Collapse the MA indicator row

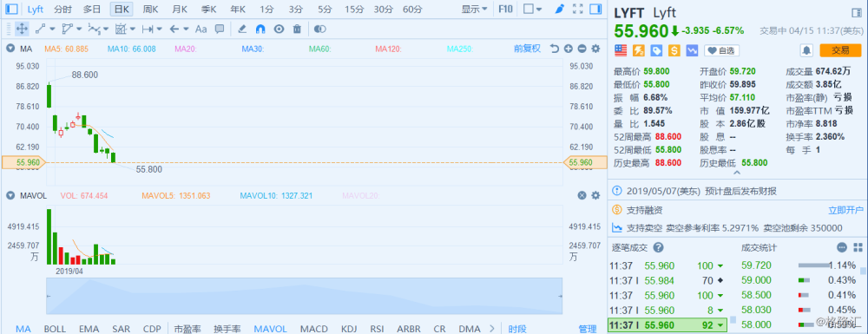(x=10, y=49)
